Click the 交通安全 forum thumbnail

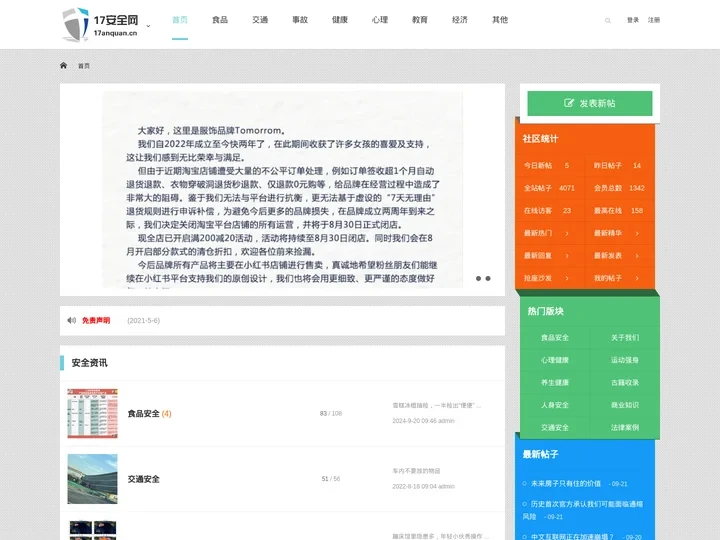tap(92, 479)
